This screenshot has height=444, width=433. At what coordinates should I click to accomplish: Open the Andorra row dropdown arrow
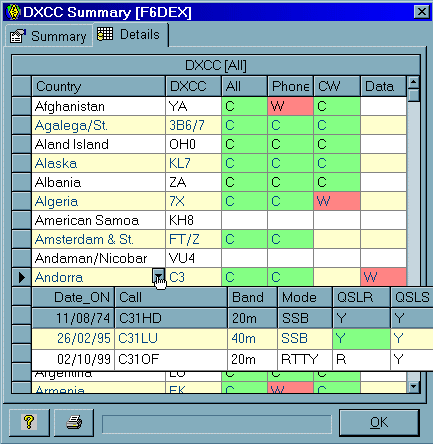tap(159, 276)
